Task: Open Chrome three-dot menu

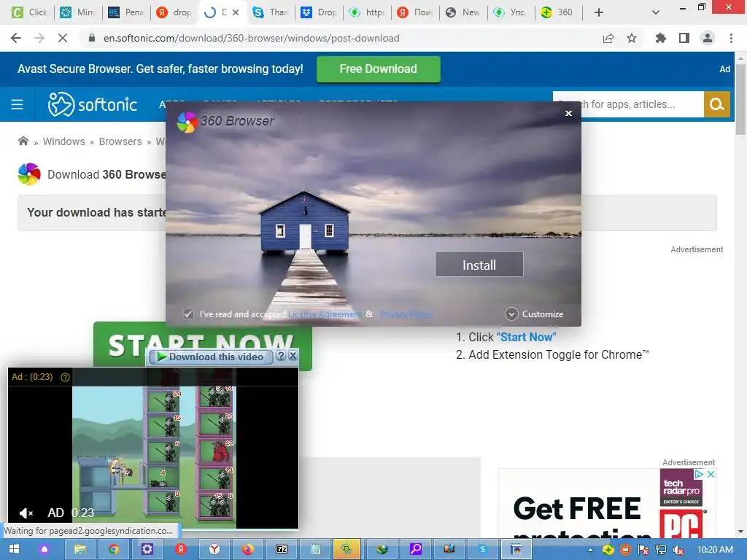Action: point(731,38)
